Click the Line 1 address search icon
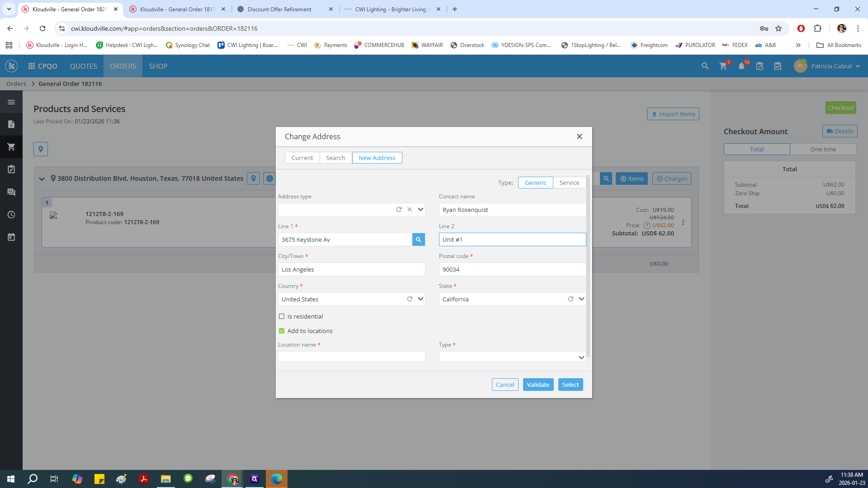 click(x=418, y=239)
